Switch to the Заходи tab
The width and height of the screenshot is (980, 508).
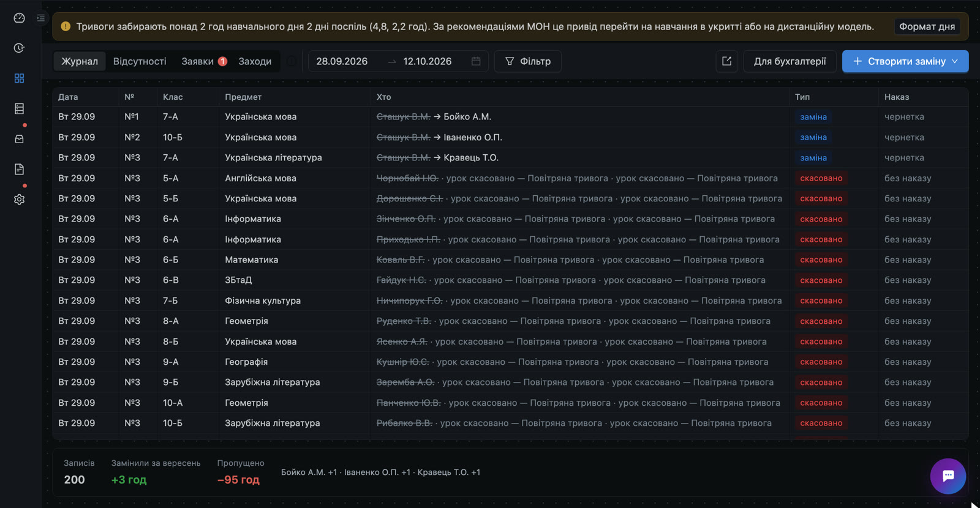255,61
